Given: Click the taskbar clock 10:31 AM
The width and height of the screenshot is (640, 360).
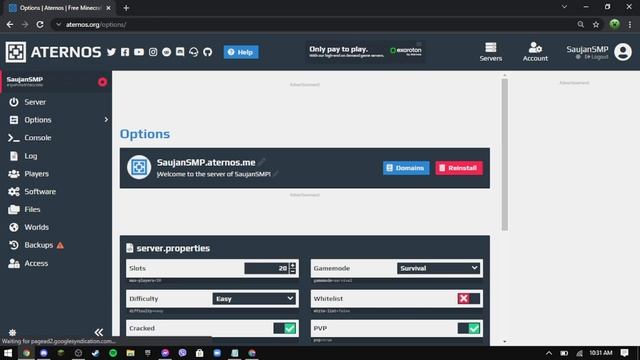Looking at the screenshot, I should point(601,353).
